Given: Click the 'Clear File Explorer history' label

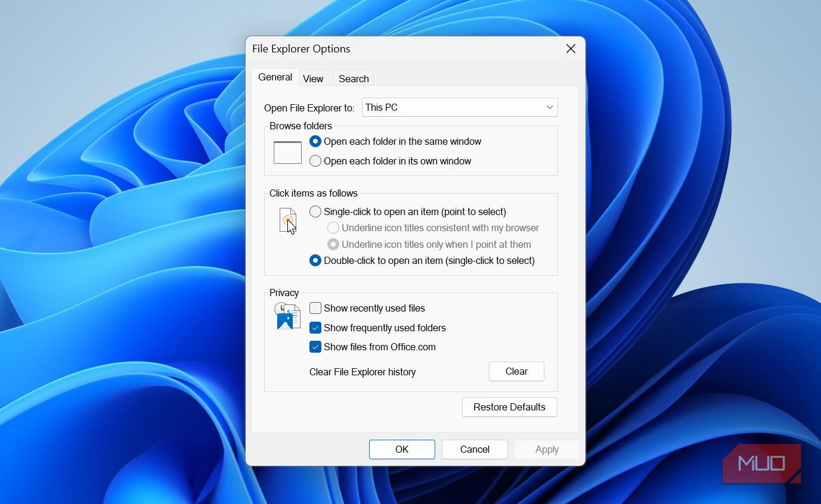Looking at the screenshot, I should pyautogui.click(x=363, y=372).
